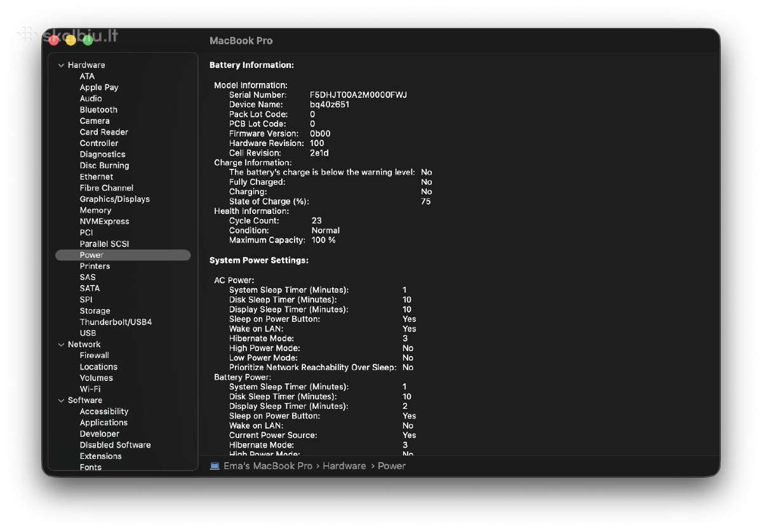Select Developer under Software

(x=99, y=434)
